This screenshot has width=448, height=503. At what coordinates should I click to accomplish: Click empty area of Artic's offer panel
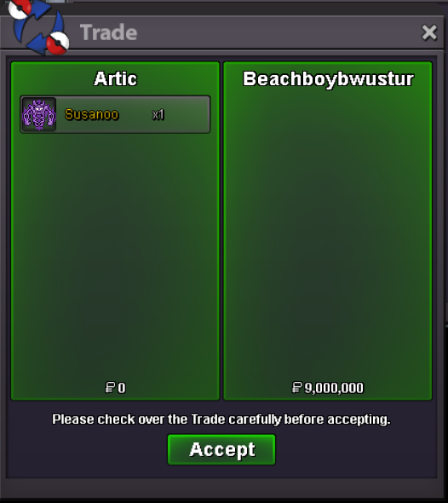coord(115,257)
